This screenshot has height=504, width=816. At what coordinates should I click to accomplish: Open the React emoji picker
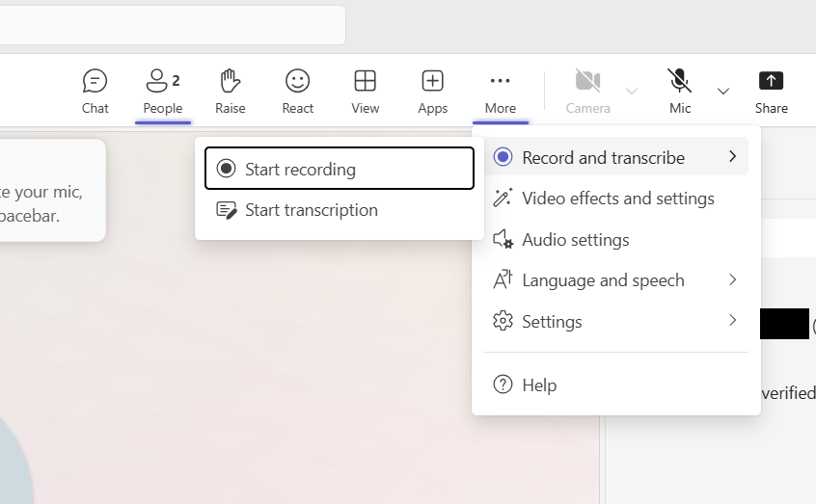(x=297, y=92)
